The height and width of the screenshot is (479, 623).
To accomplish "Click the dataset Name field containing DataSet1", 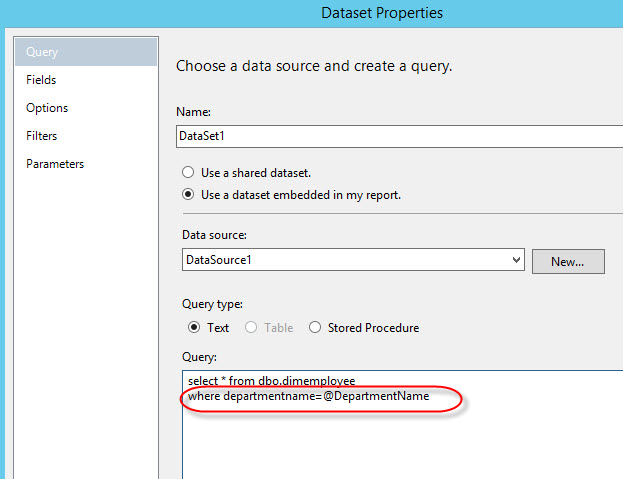I will 398,136.
